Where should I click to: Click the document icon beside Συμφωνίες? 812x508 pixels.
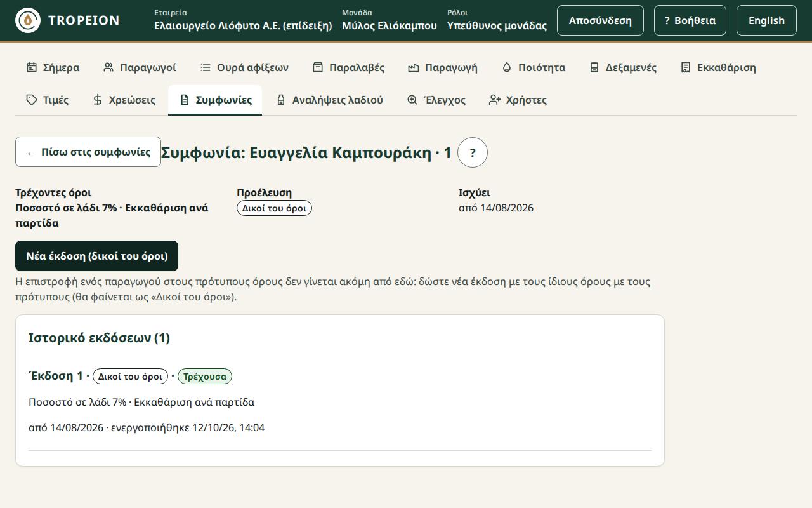pos(185,100)
